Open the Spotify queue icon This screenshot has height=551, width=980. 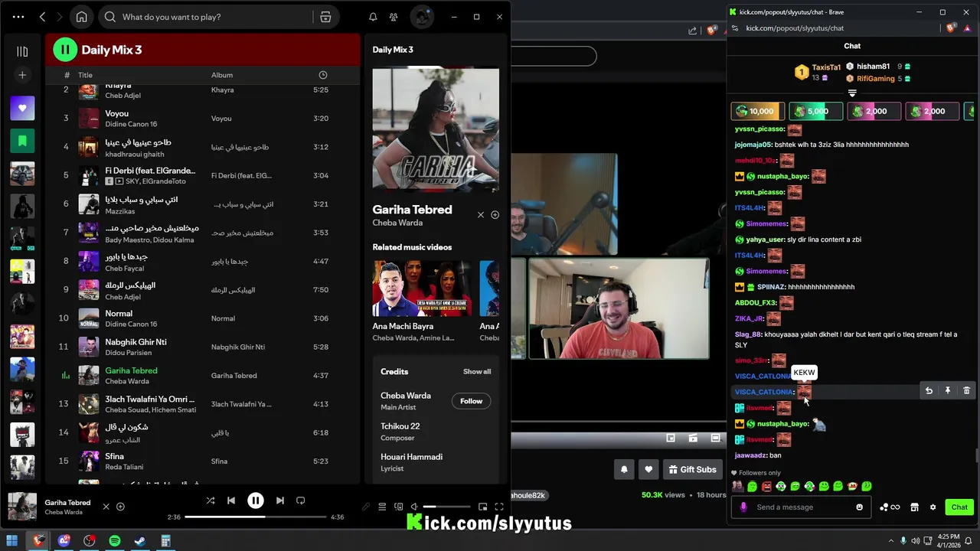pyautogui.click(x=382, y=507)
